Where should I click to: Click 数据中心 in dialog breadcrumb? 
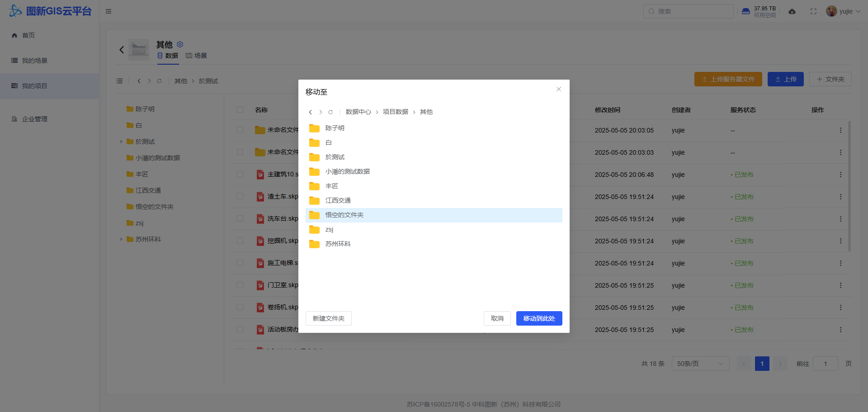coord(359,112)
